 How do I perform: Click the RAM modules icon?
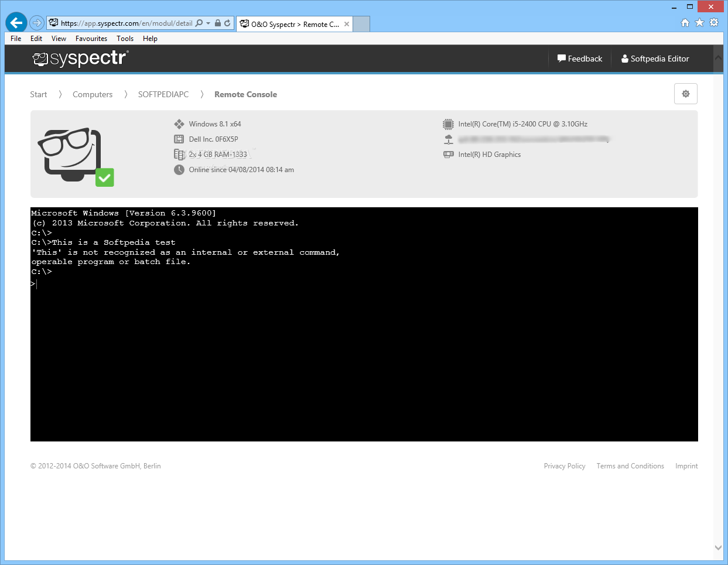[179, 155]
